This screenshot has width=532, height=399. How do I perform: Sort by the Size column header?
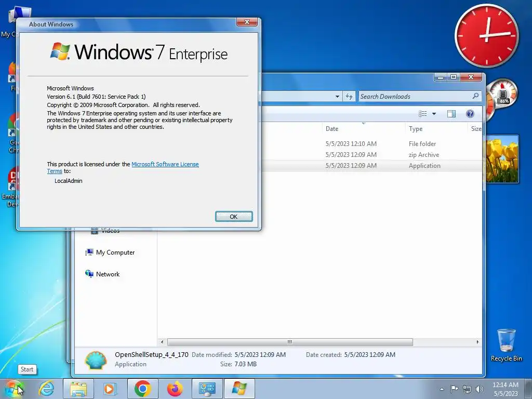476,129
